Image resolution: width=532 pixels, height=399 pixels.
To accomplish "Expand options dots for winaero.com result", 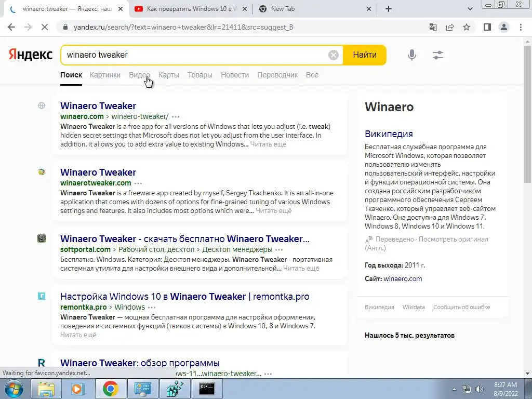I will point(176,117).
